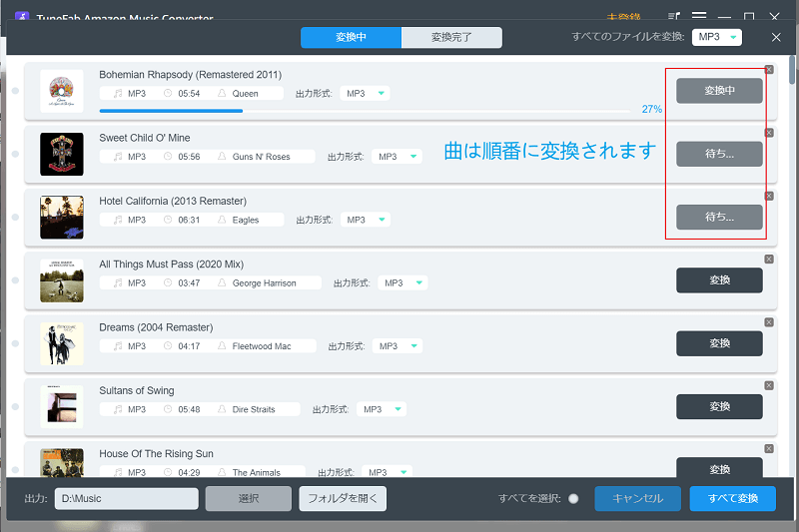
Task: Open output format dropdown for All Things Must Pass
Action: (402, 282)
